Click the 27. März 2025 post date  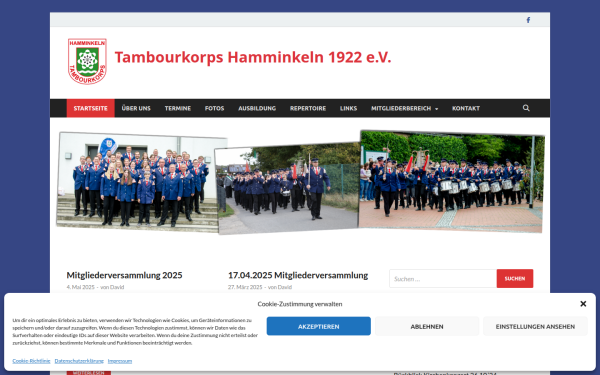click(245, 287)
